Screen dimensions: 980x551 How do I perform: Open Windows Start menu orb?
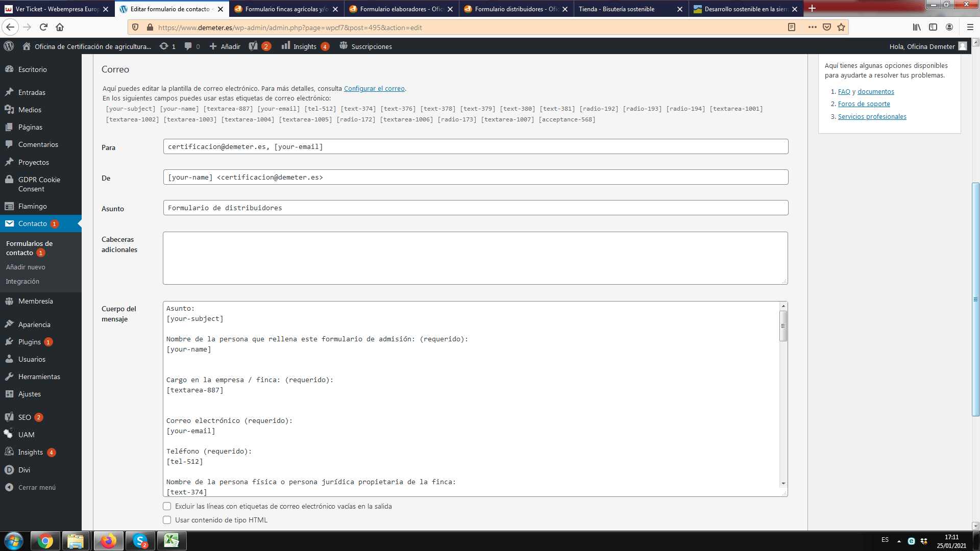click(14, 541)
